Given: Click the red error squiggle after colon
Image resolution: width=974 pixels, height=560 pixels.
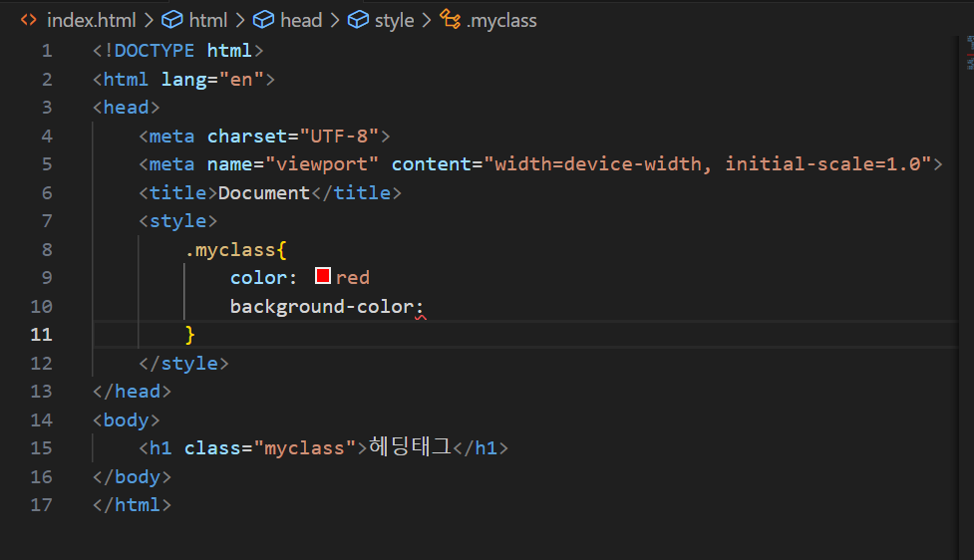Looking at the screenshot, I should (x=421, y=317).
